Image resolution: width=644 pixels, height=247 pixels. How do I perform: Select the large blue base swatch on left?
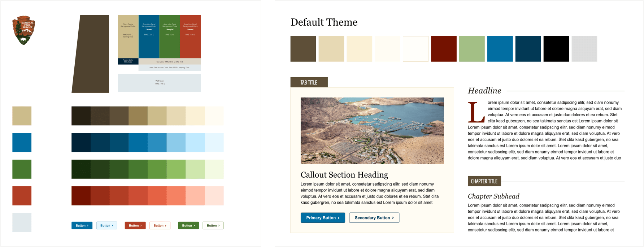point(22,143)
